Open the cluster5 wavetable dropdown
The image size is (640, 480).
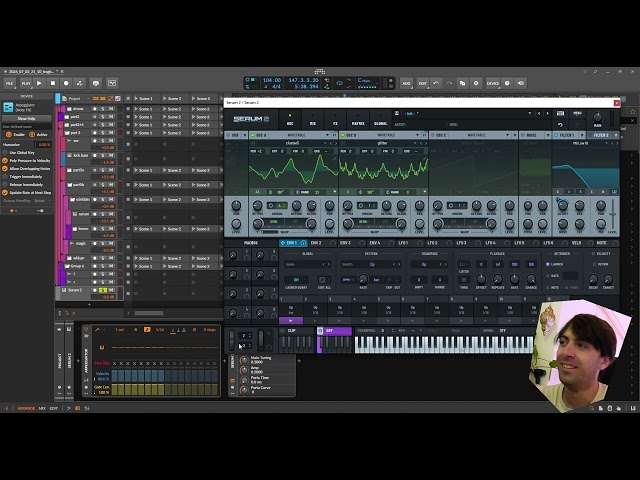tap(325, 143)
